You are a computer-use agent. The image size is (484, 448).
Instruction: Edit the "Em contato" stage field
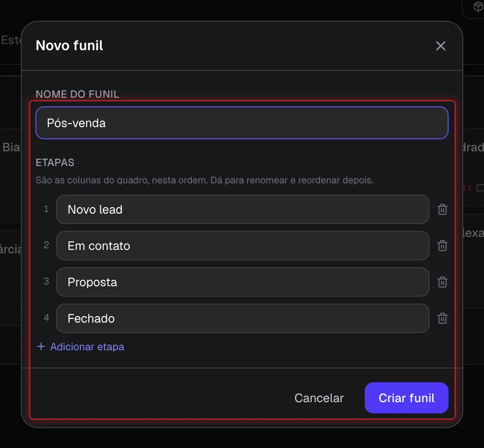coord(242,246)
